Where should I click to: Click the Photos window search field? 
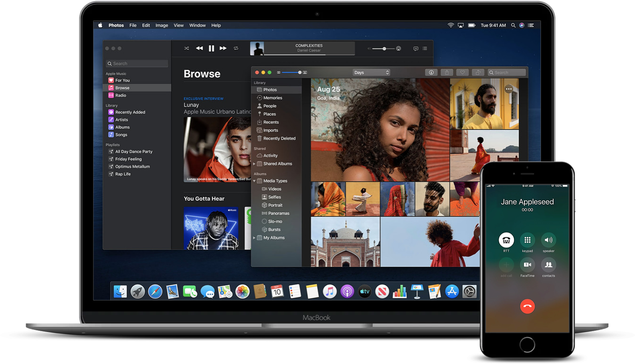pos(507,73)
